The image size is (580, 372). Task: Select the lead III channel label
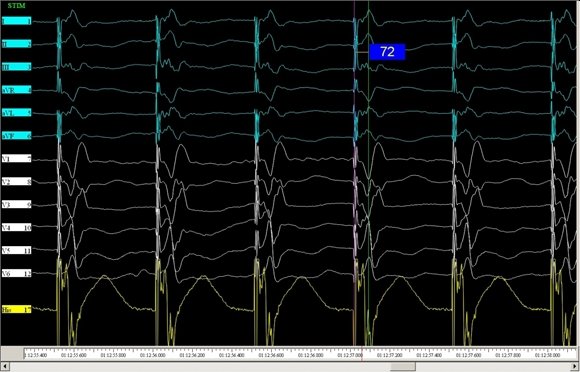(x=17, y=67)
